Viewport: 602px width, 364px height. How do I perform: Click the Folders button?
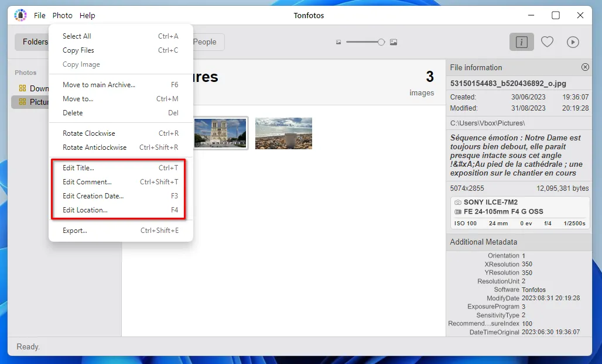click(35, 42)
